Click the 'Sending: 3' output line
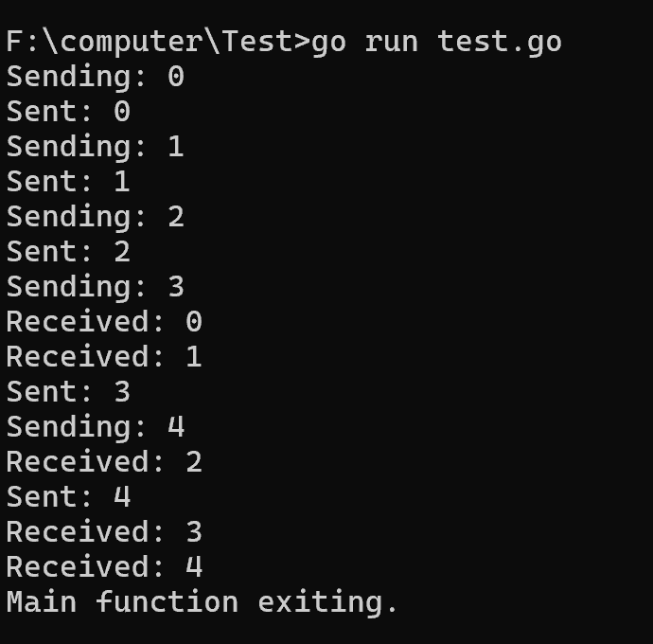 [x=95, y=287]
